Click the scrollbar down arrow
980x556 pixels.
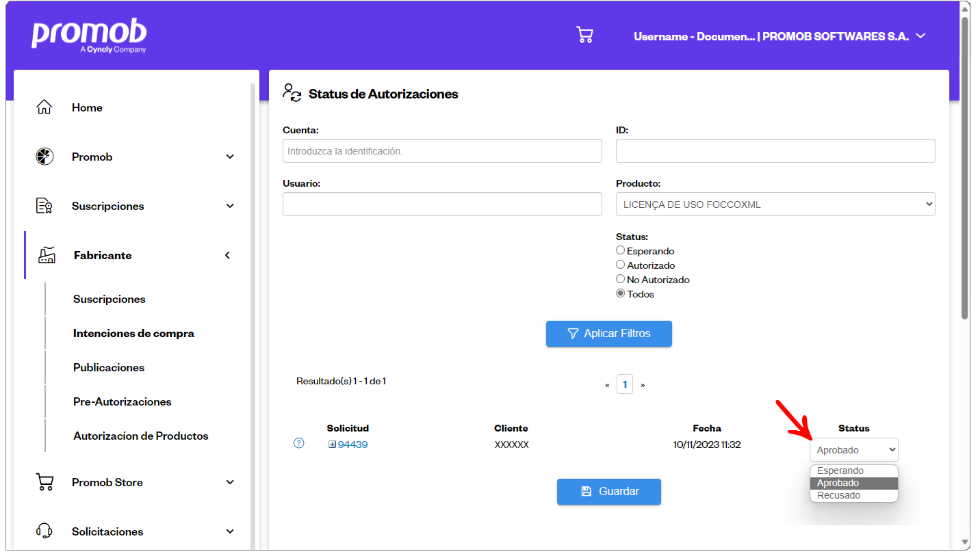point(965,542)
